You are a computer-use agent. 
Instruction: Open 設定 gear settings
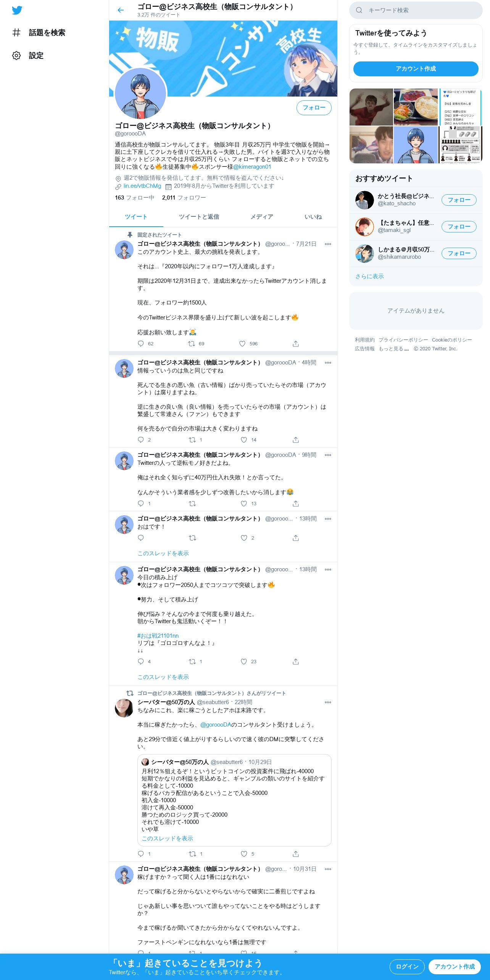click(16, 56)
